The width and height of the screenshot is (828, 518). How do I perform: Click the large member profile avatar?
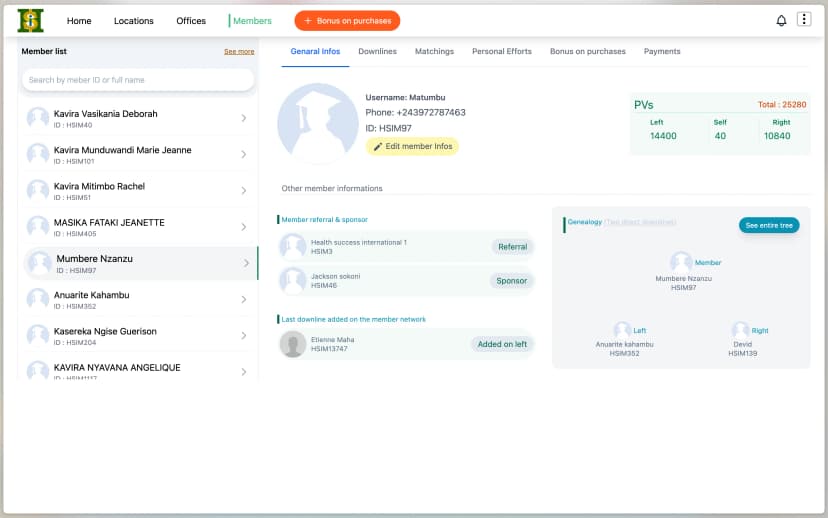click(318, 124)
